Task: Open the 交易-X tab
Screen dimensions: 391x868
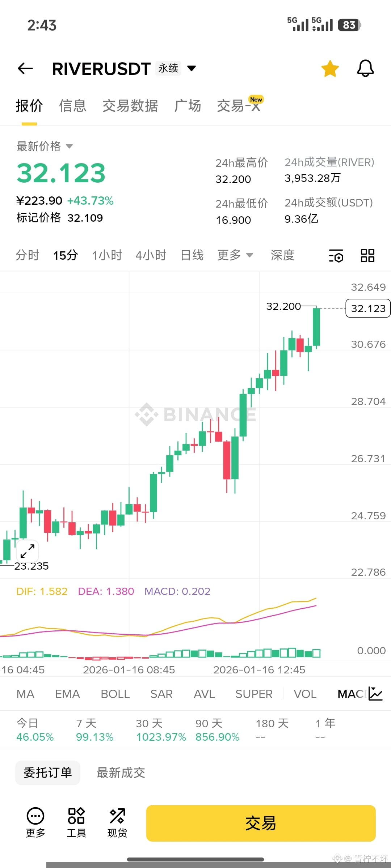Action: coord(239,106)
